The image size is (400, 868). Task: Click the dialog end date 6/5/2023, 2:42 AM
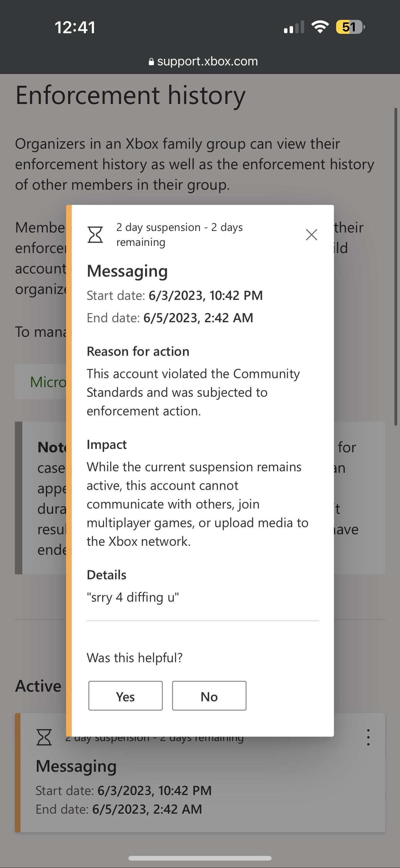pos(198,318)
